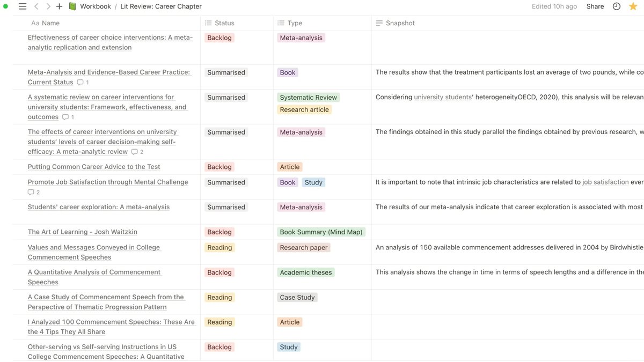Click the Academic theses type tag
The image size is (644, 362).
(x=306, y=272)
